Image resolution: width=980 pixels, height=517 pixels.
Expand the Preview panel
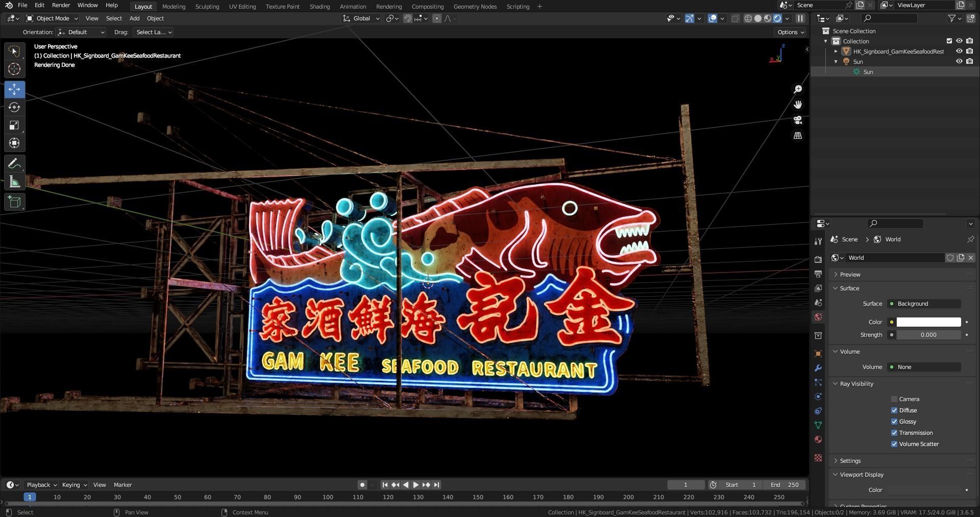tap(850, 275)
